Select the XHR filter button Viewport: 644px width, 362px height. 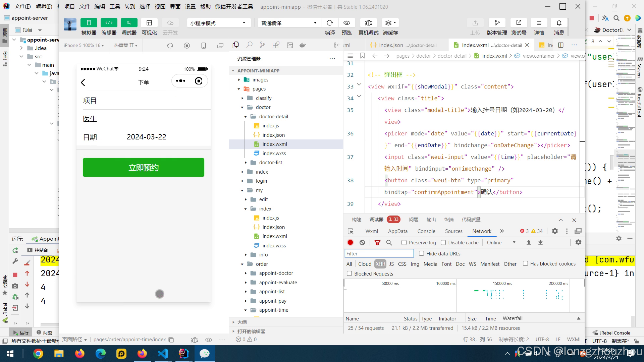click(x=380, y=264)
